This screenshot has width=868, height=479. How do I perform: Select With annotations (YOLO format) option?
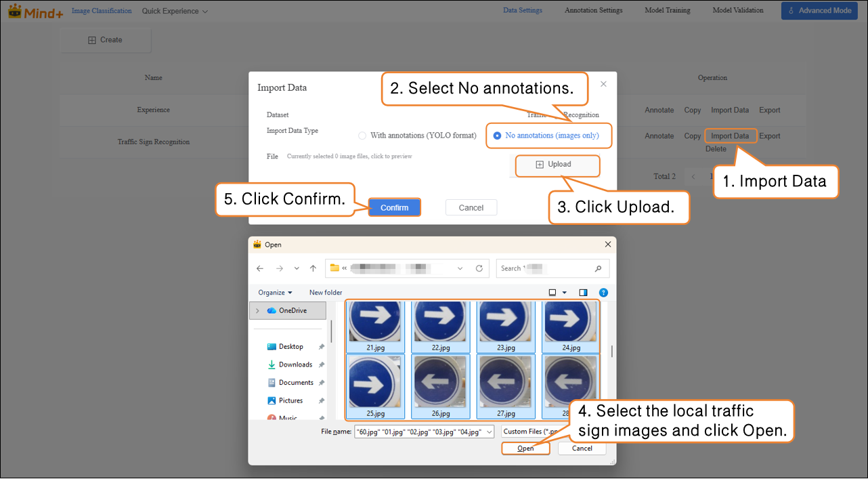pyautogui.click(x=363, y=136)
